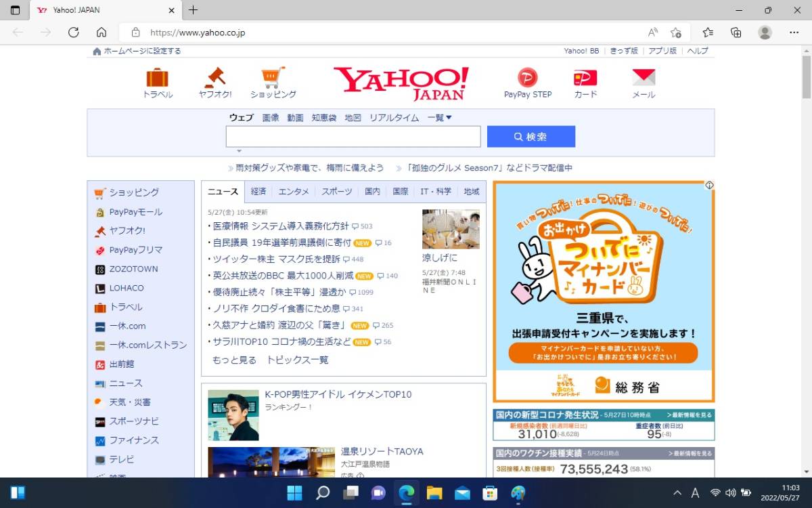Click the 検索 search button
This screenshot has height=508, width=812.
coord(531,136)
